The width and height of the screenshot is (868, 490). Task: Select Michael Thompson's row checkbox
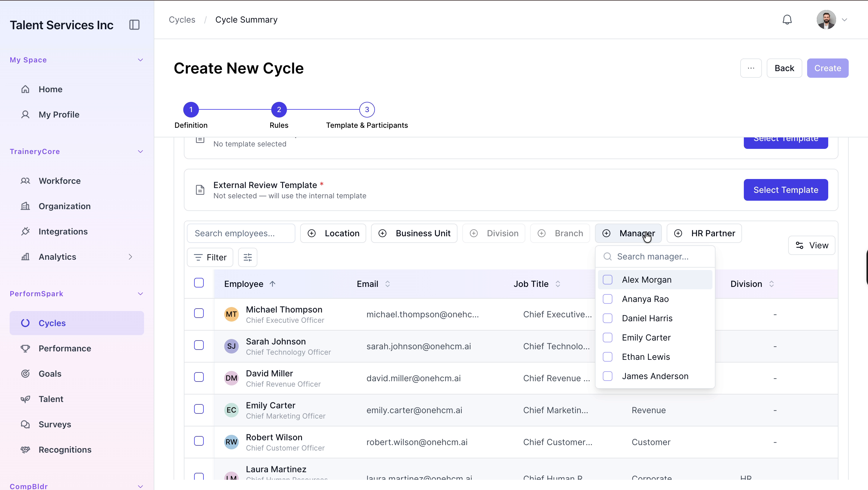pyautogui.click(x=199, y=313)
